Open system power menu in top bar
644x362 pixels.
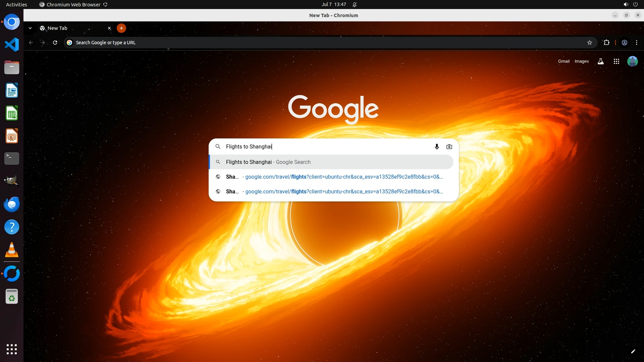click(x=635, y=4)
